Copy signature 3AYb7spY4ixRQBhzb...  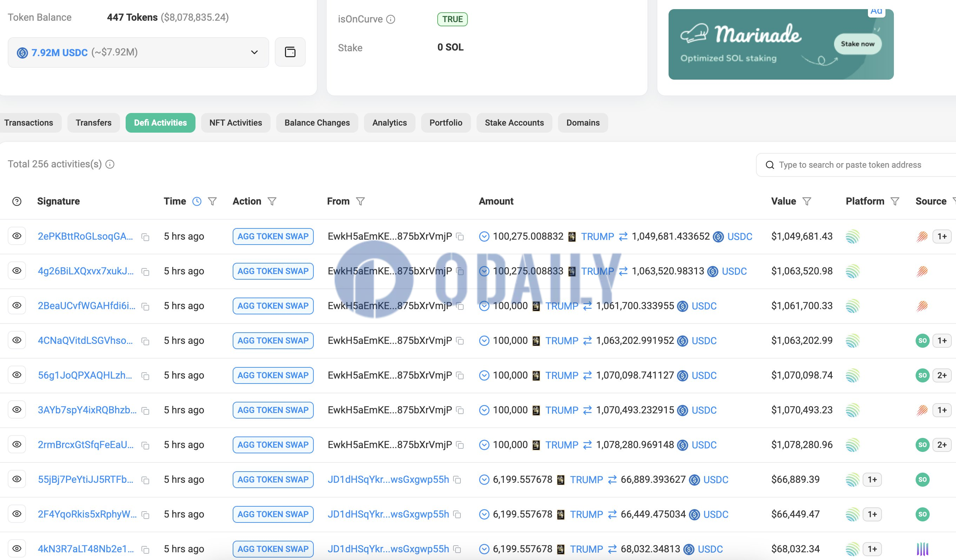145,411
